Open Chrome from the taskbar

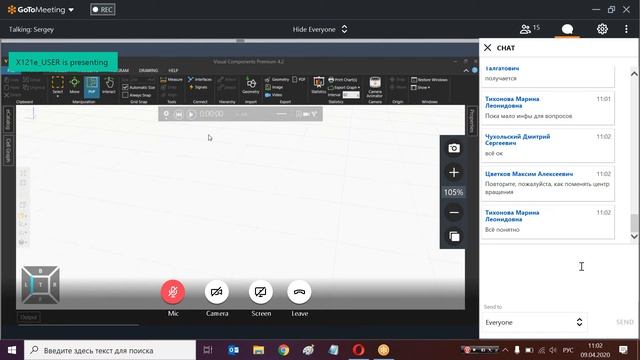click(x=283, y=350)
